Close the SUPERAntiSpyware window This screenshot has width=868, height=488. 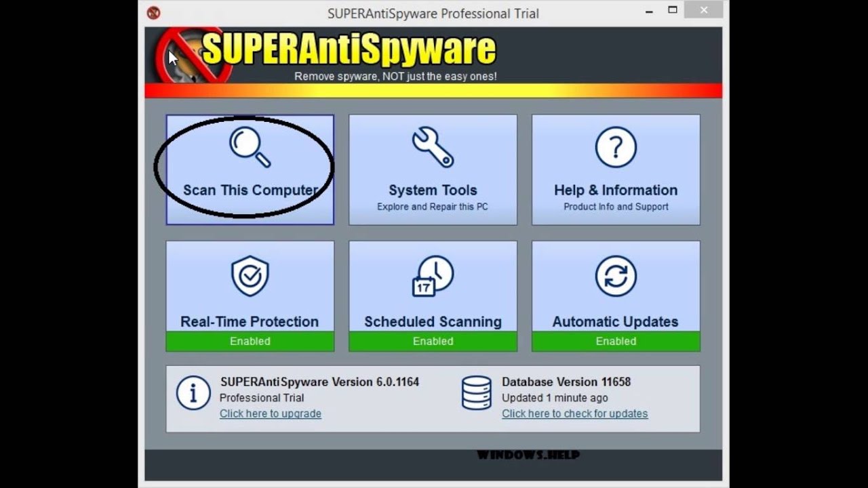(703, 10)
